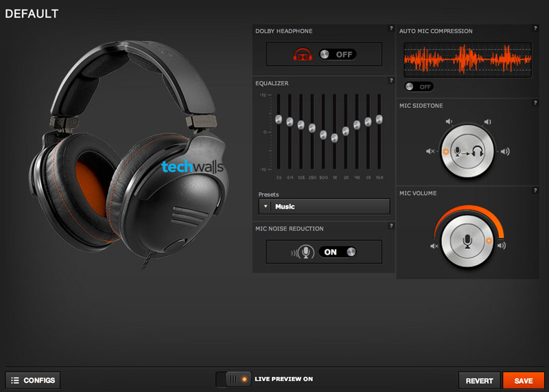The height and width of the screenshot is (392, 549).
Task: Adjust the 250 Hz equalizer slider
Action: tap(312, 128)
